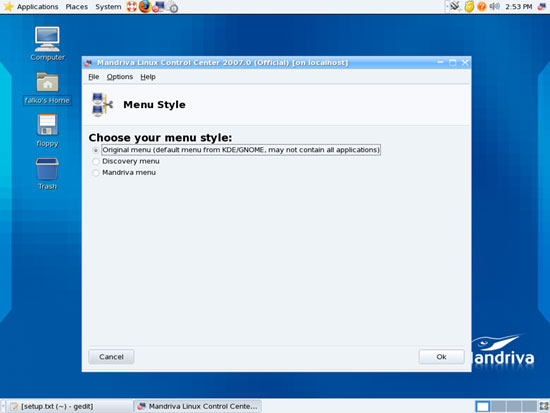Select the Mandriva menu radio option
Image resolution: width=550 pixels, height=413 pixels.
coord(95,173)
